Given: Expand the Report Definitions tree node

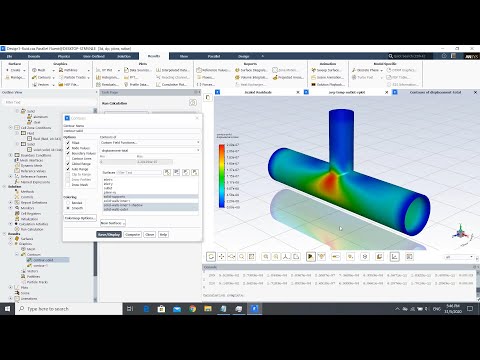Looking at the screenshot, I should coord(11,203).
